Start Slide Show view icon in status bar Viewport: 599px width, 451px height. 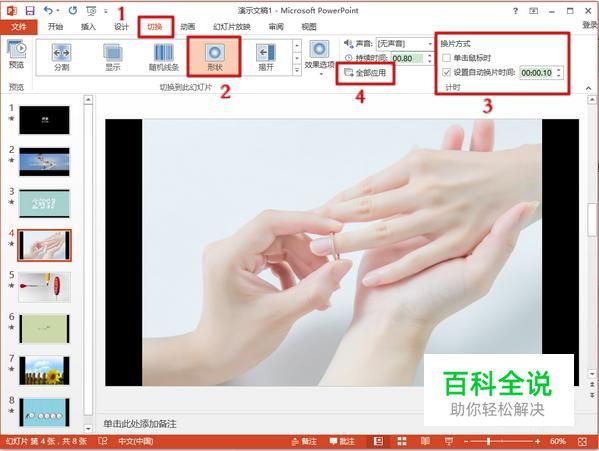449,441
